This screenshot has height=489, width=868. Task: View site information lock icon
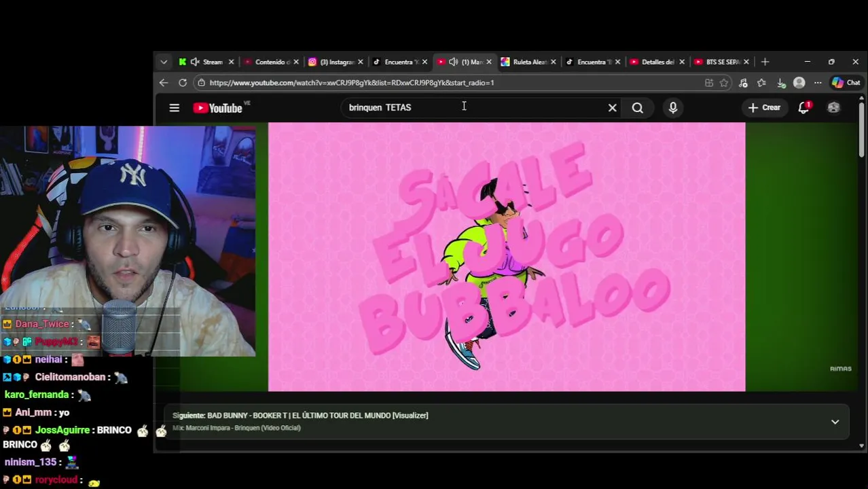click(x=201, y=83)
